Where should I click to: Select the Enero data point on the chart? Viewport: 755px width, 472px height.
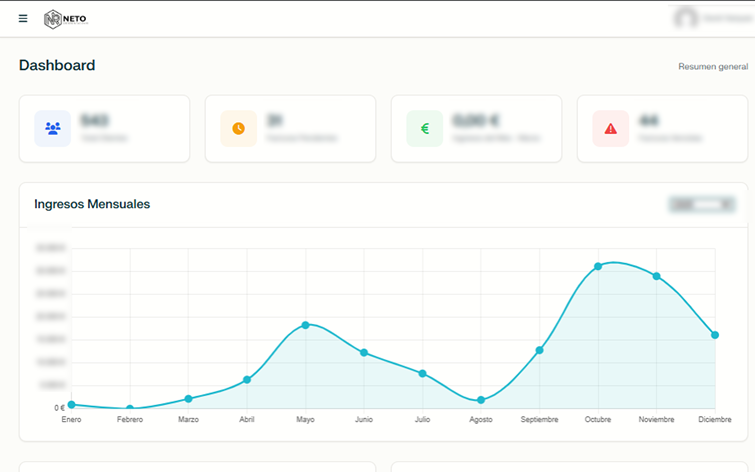click(x=71, y=405)
